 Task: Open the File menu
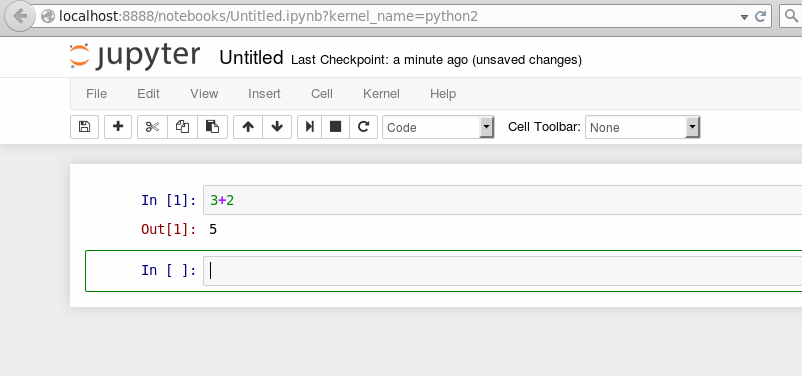click(97, 94)
